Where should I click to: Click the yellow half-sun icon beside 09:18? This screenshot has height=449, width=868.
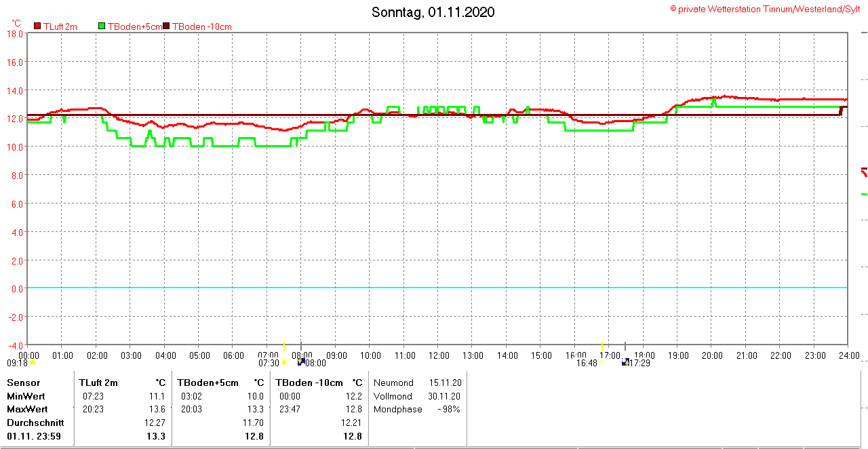pyautogui.click(x=33, y=363)
